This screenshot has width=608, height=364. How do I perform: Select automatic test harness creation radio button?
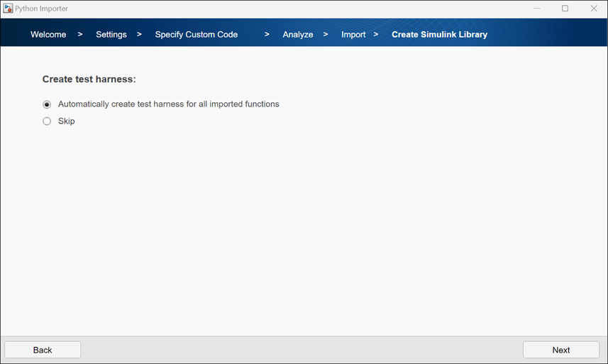47,104
